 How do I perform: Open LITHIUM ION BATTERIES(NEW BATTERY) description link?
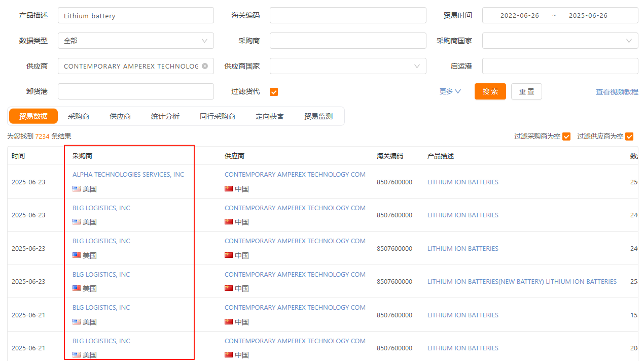pyautogui.click(x=522, y=281)
